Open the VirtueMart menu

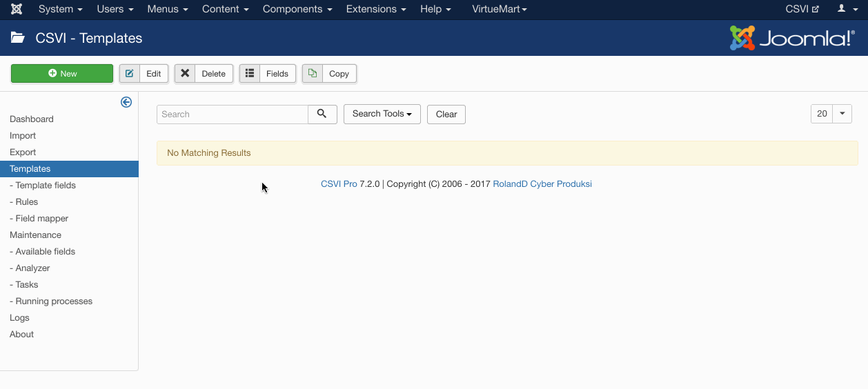pos(500,9)
